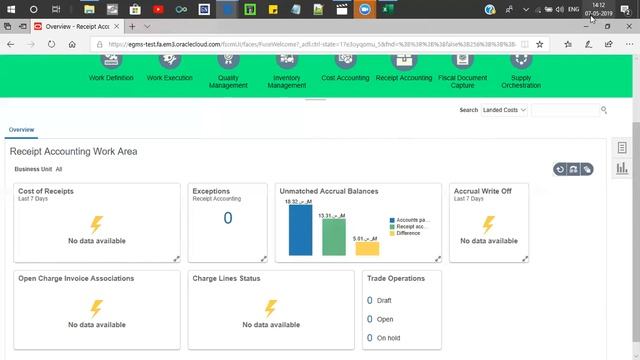Click the search magnifier icon
640x360 pixels.
coord(604,110)
